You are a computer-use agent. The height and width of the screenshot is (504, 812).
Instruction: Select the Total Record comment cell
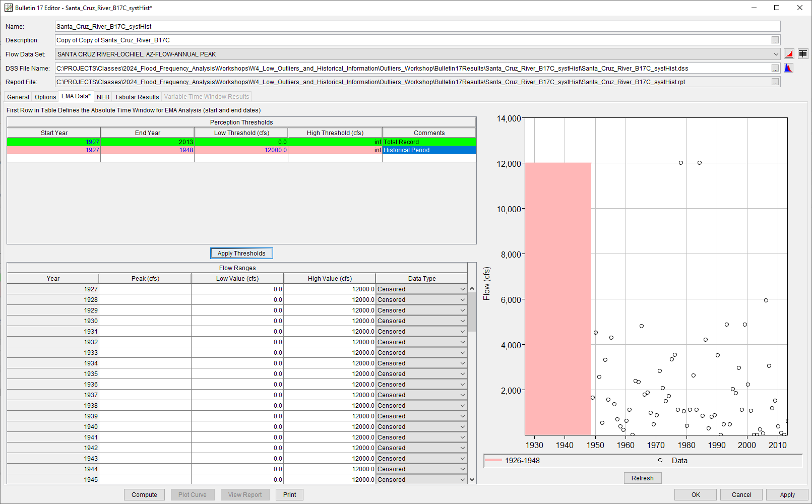pyautogui.click(x=429, y=142)
